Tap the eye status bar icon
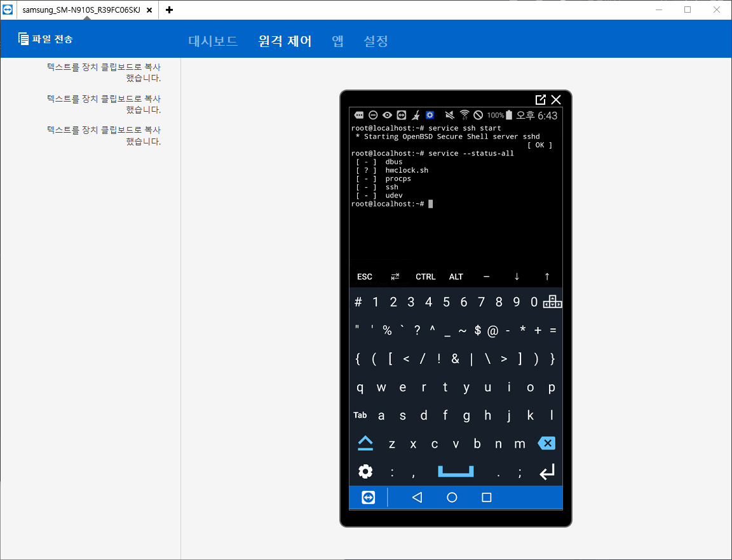 coord(387,115)
